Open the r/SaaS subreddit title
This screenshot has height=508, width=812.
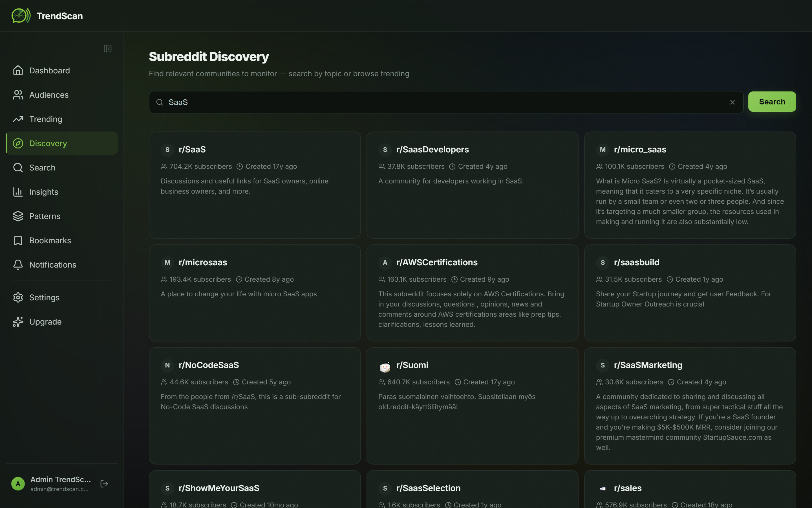[192, 150]
